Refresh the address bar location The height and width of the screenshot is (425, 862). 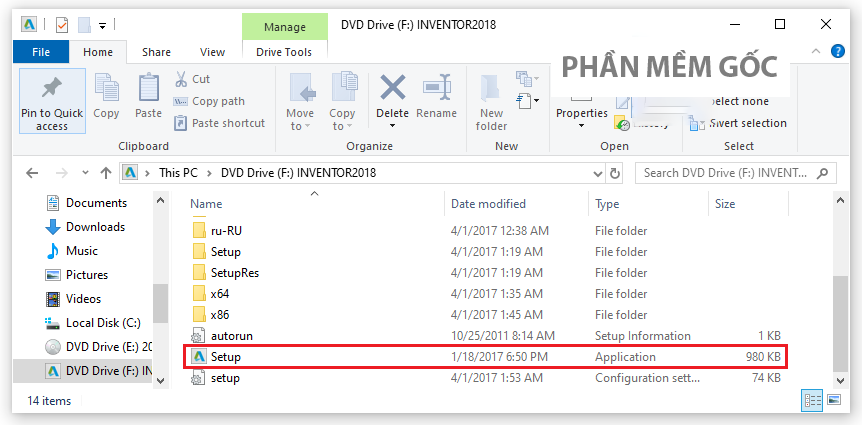coord(615,173)
